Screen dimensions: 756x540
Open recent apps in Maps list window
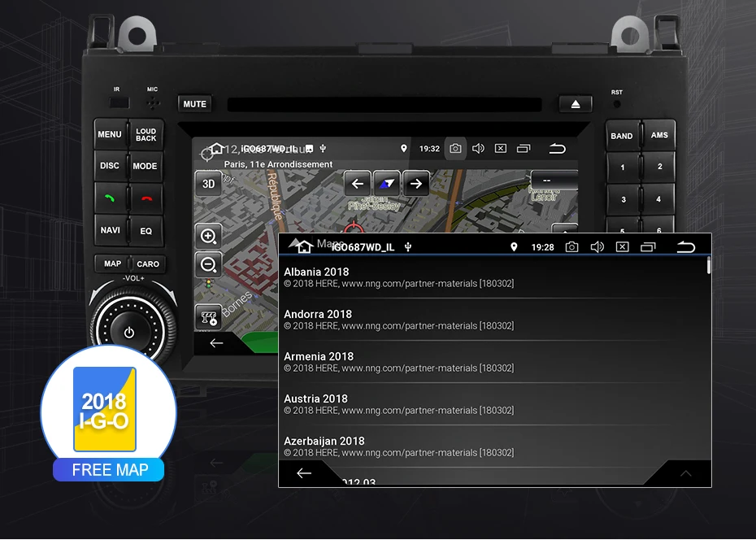tap(648, 247)
